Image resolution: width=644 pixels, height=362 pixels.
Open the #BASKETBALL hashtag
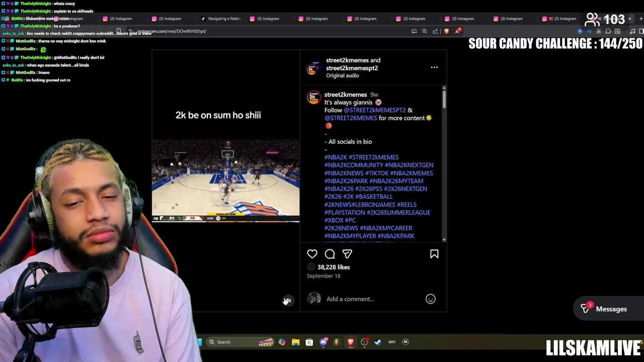(x=374, y=197)
